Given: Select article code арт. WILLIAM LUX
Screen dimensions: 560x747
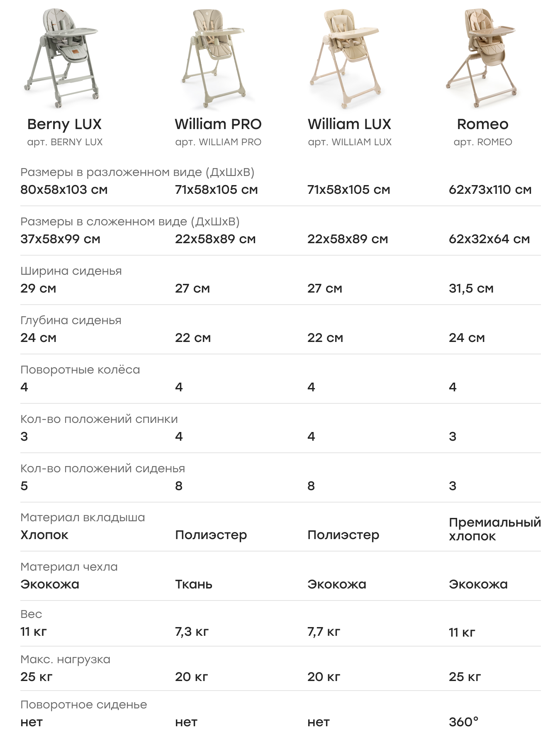Looking at the screenshot, I should [x=350, y=142].
